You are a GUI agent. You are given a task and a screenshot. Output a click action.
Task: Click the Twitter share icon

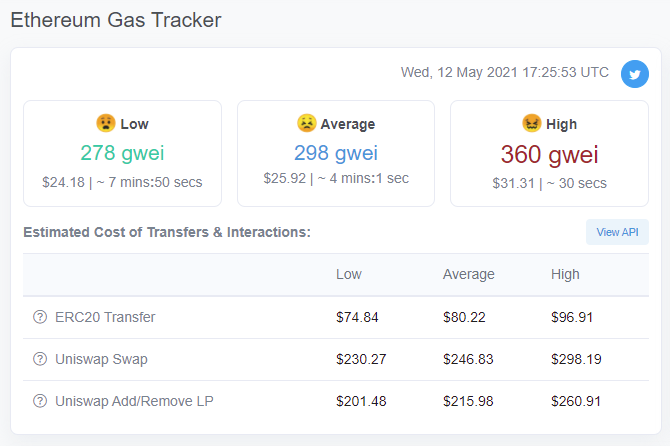(635, 74)
